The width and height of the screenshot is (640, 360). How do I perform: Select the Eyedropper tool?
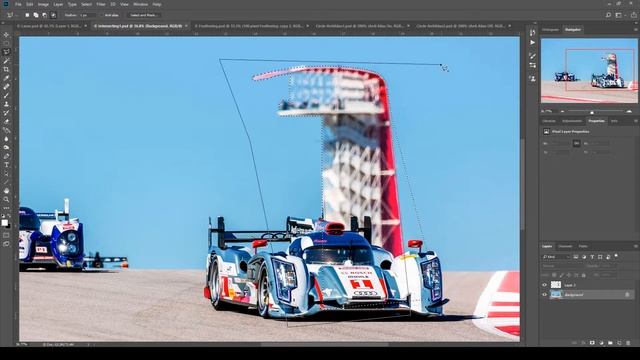[x=6, y=78]
